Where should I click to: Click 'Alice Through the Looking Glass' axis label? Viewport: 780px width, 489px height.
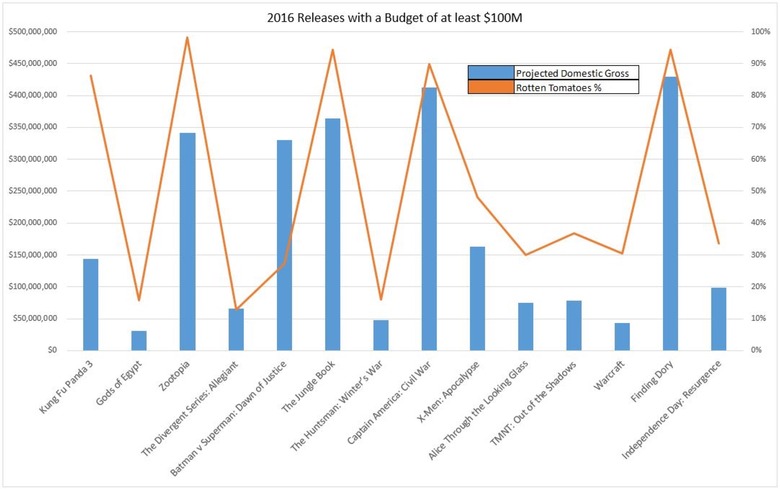point(478,410)
